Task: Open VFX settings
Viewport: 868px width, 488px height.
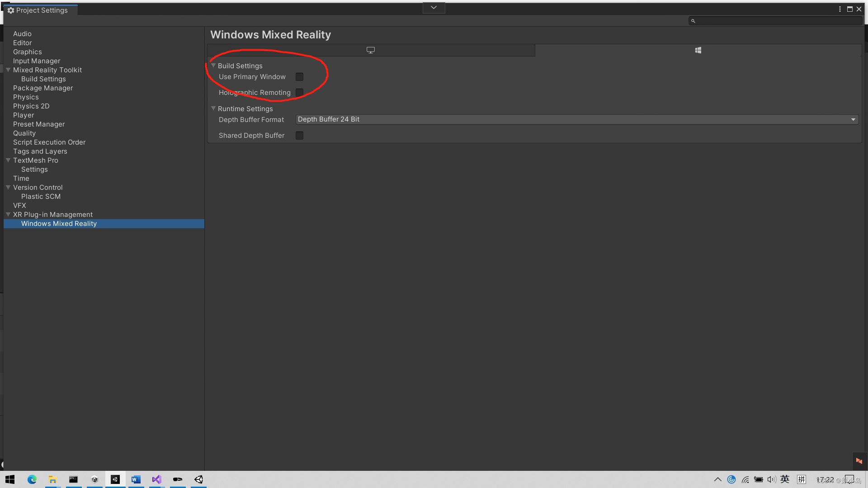Action: click(x=19, y=206)
